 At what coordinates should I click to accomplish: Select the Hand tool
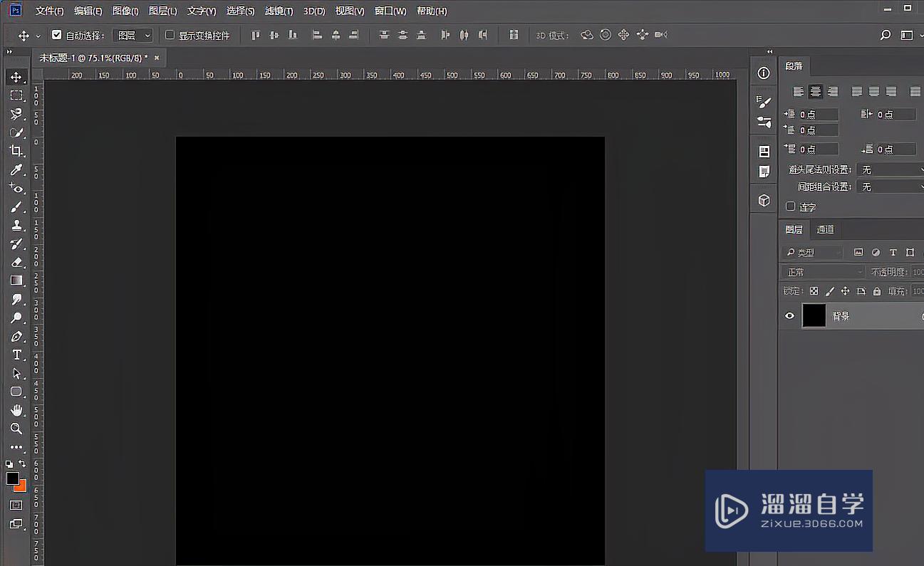(16, 410)
